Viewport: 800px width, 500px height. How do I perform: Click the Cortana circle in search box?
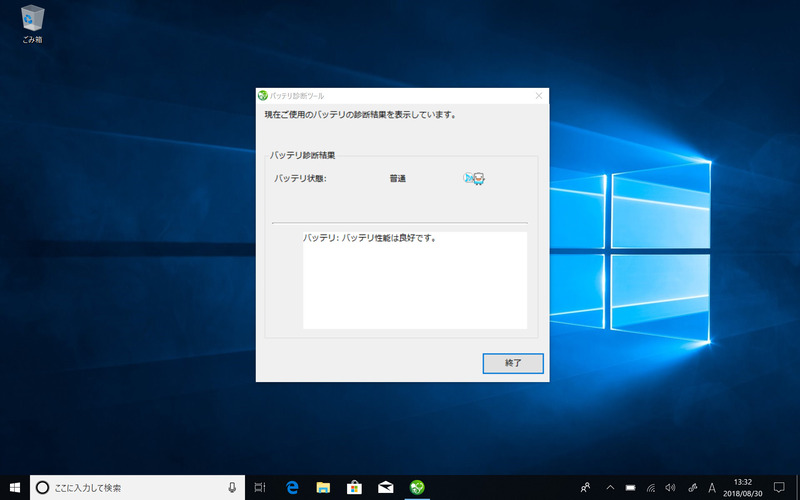coord(43,488)
